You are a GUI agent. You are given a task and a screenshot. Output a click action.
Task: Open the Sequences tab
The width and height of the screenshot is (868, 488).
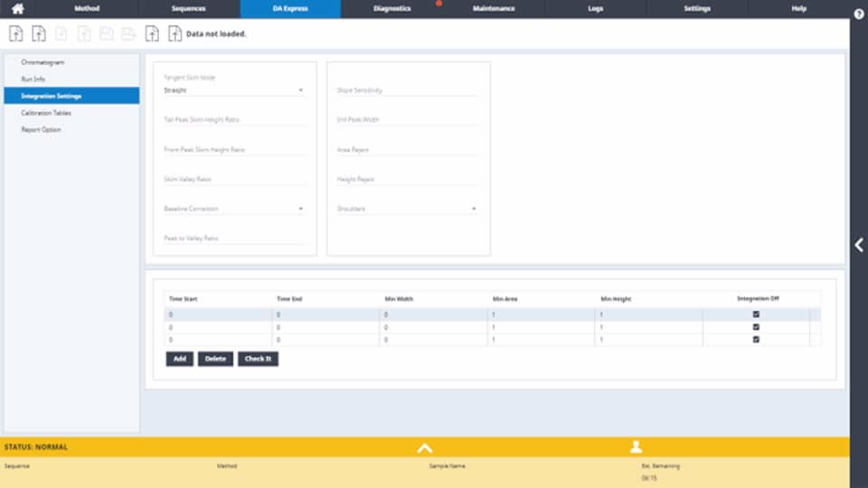tap(188, 9)
